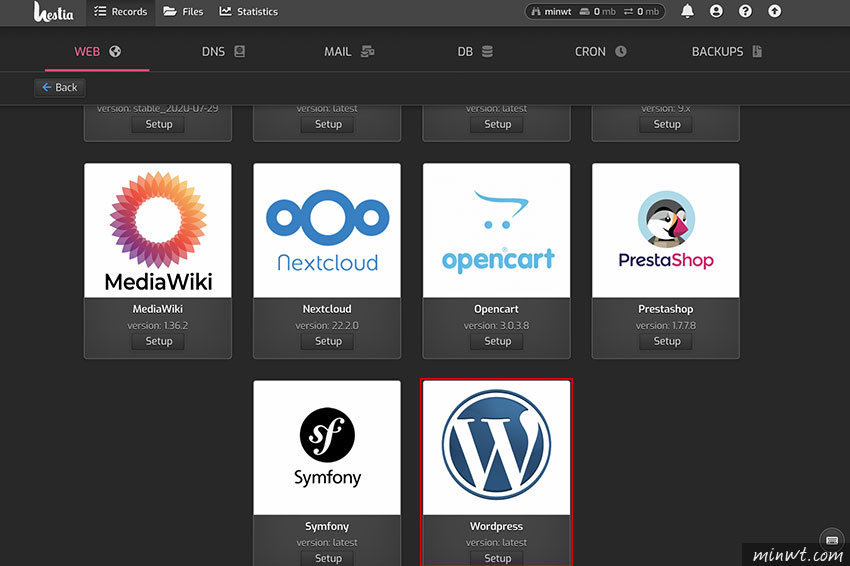Click the Symfony logo thumbnail
The width and height of the screenshot is (850, 566).
point(327,448)
